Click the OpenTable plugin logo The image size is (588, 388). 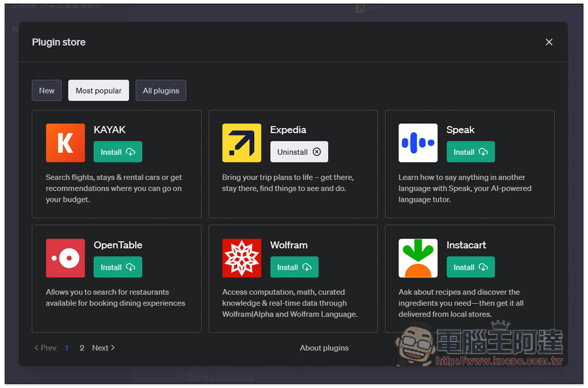point(65,258)
